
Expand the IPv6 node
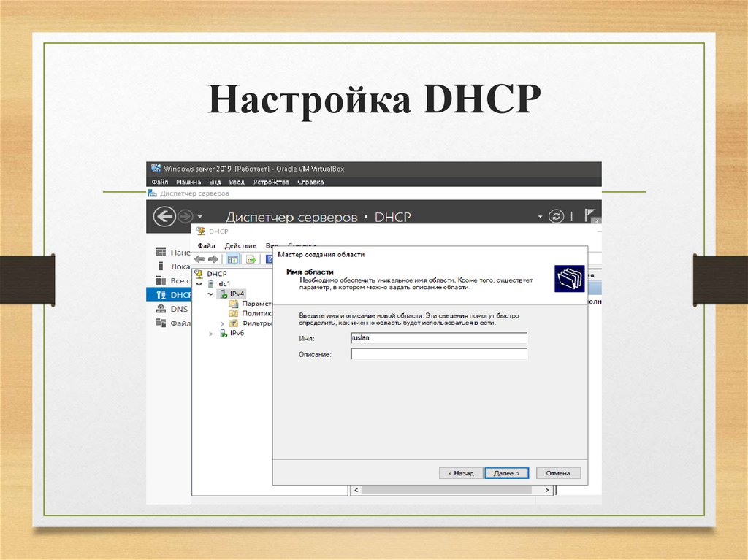211,334
